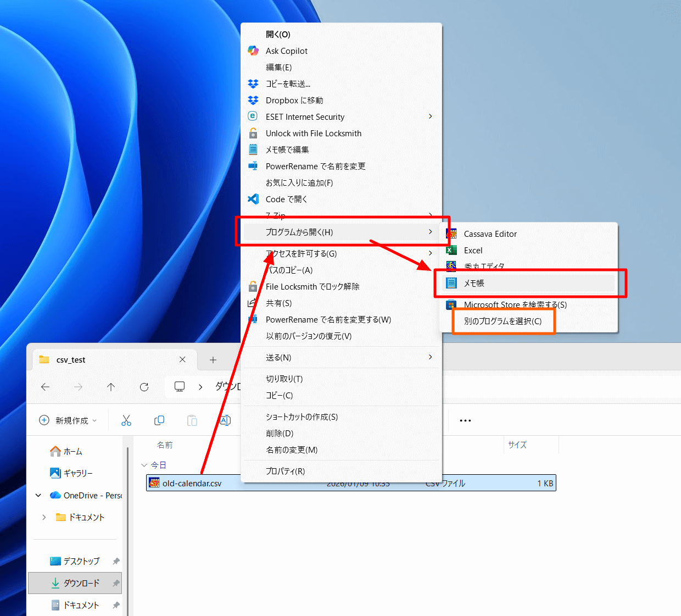Open ダウンロード in the navigation pane
This screenshot has height=616, width=681.
(81, 583)
